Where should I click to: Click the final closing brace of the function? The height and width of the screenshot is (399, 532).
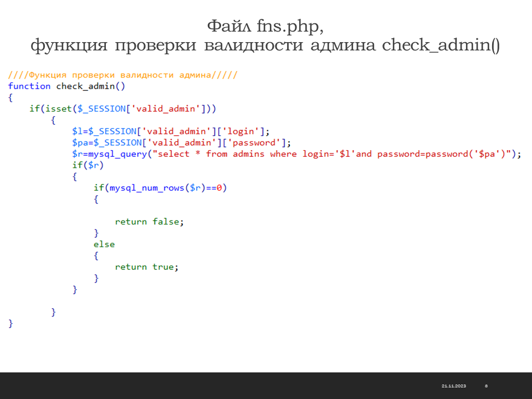click(11, 323)
